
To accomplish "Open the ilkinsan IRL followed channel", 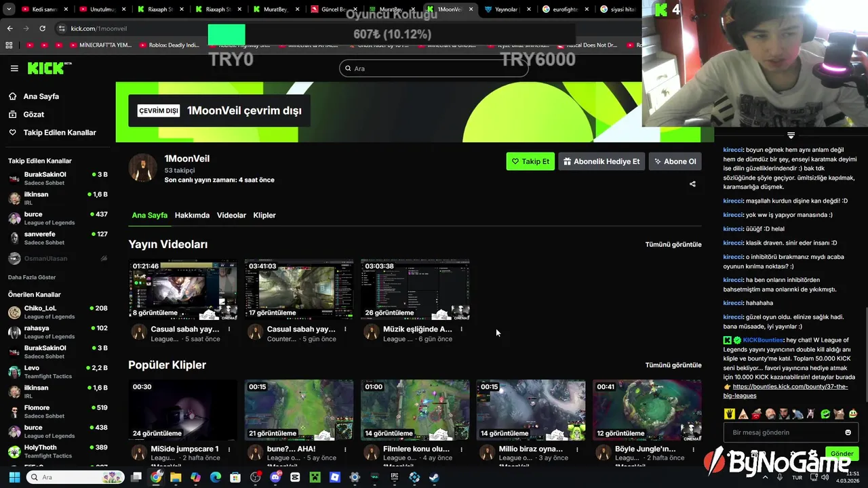I will tap(58, 198).
